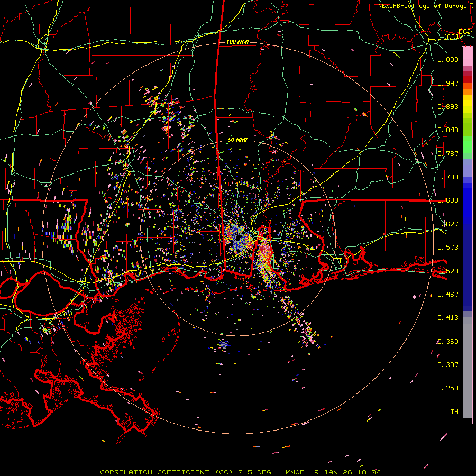The image size is (476, 476).
Task: Click the 0.360 legend value
Action: [x=448, y=342]
